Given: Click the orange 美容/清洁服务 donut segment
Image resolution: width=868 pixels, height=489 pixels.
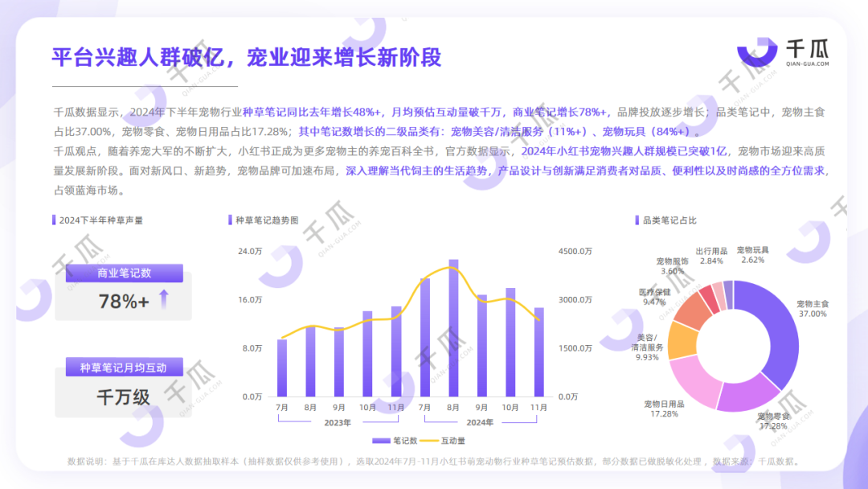Looking at the screenshot, I should (x=682, y=340).
